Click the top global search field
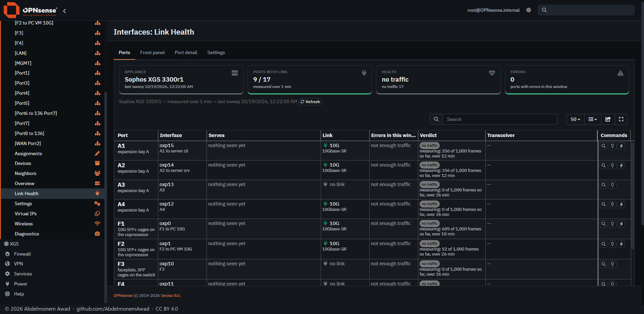This screenshot has height=314, width=644. (586, 10)
